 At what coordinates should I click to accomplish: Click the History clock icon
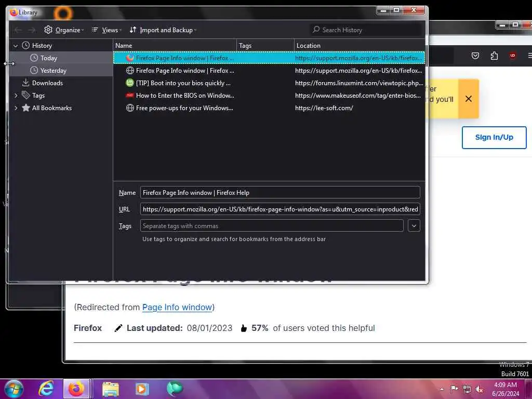coord(26,45)
